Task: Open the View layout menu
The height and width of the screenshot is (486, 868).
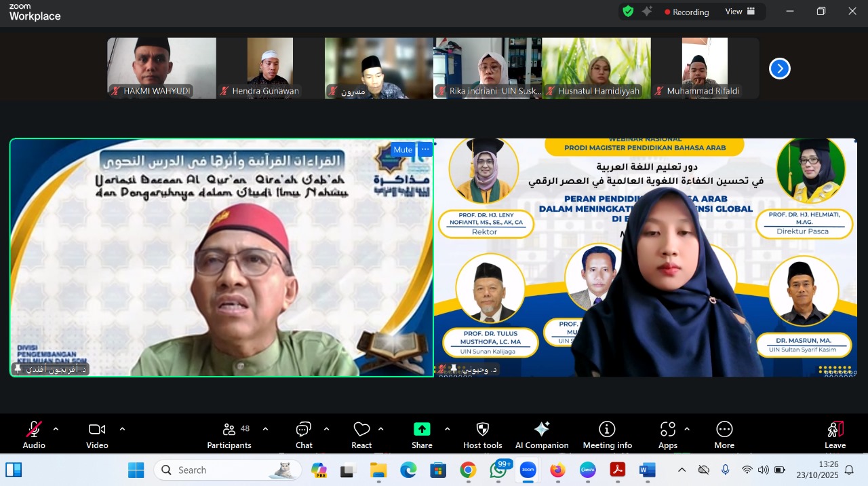Action: (x=740, y=12)
